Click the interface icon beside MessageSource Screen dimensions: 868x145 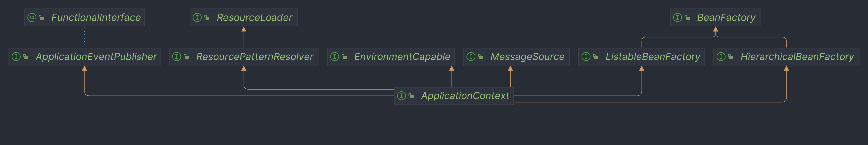pyautogui.click(x=471, y=57)
